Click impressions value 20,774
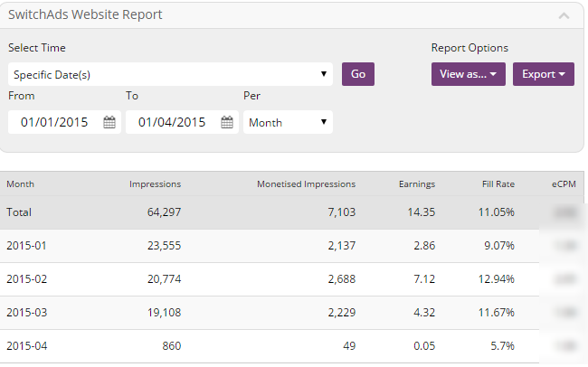This screenshot has width=588, height=367. 164,279
